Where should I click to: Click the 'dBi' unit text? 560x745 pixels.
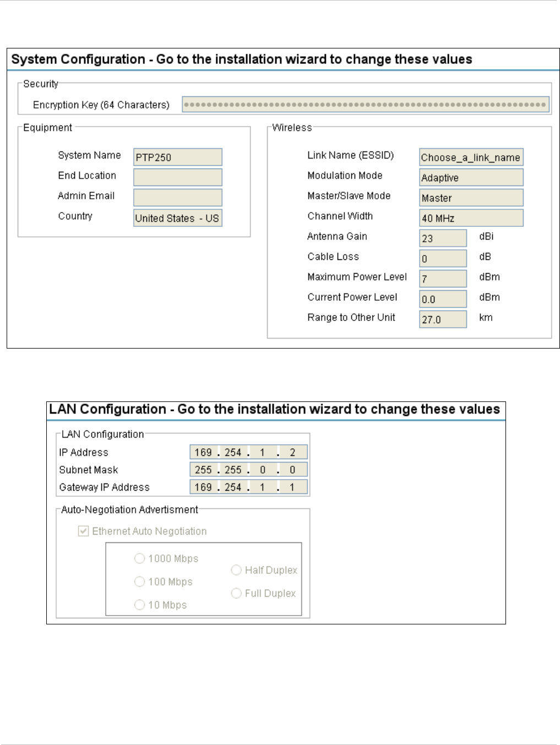click(x=486, y=236)
